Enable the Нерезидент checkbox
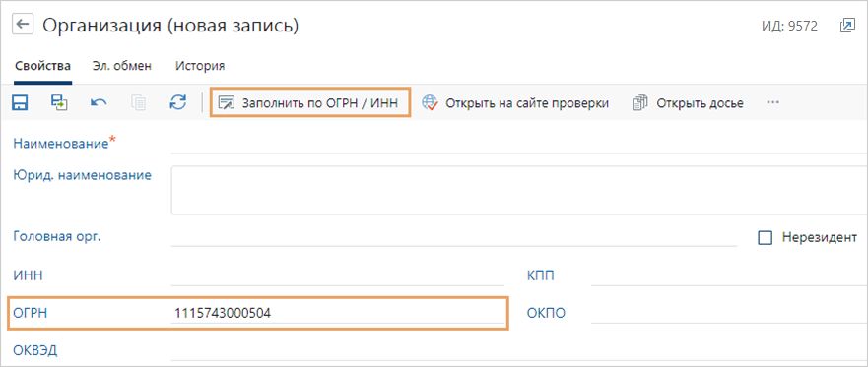 click(765, 238)
